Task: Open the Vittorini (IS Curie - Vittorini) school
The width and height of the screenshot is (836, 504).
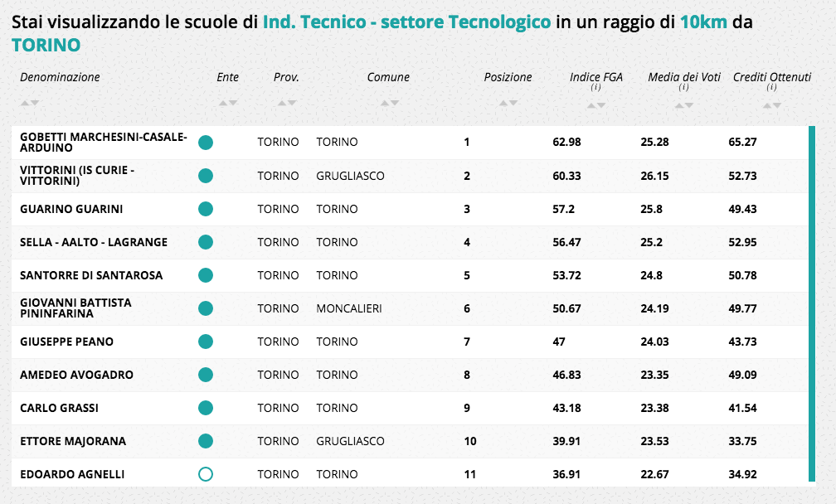Action: 77,176
